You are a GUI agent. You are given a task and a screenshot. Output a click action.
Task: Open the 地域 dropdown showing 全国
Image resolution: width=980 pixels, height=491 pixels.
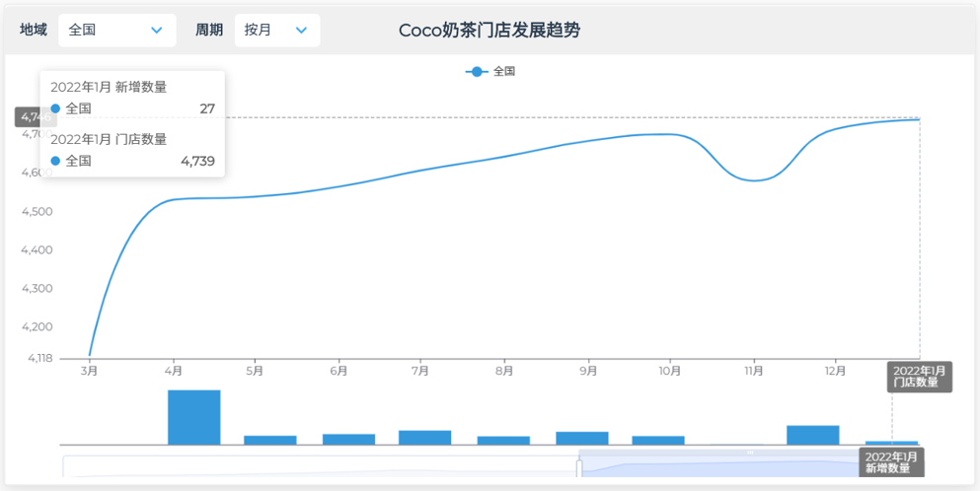pos(116,31)
